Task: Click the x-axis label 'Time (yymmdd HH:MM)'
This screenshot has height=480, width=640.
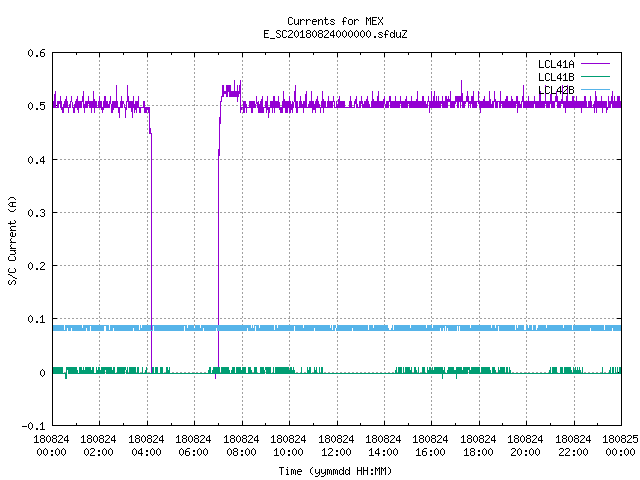Action: tap(335, 471)
